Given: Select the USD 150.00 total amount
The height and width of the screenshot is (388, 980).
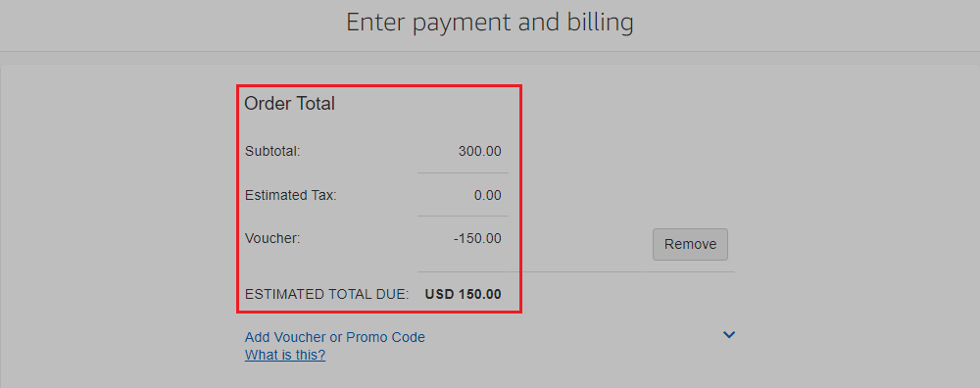Looking at the screenshot, I should click(x=464, y=294).
